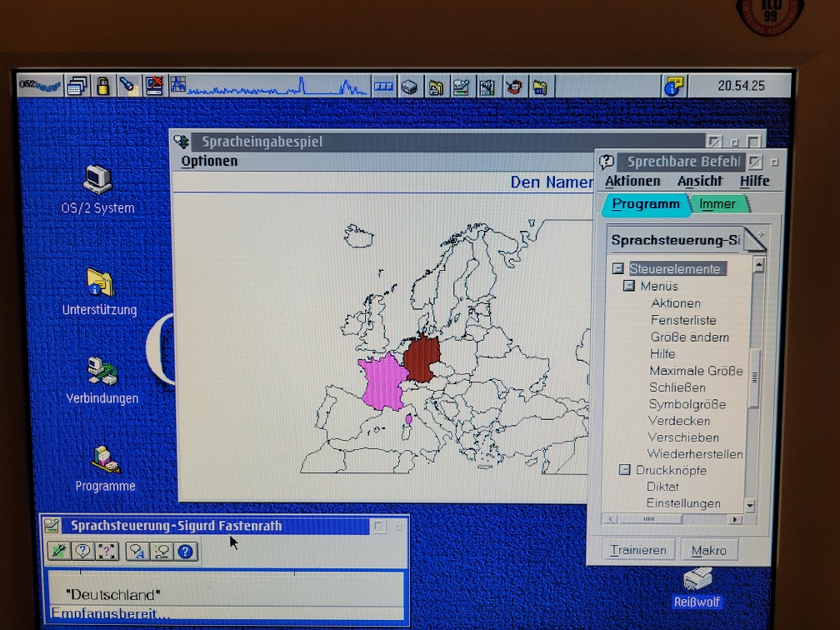Click the notepad-with-pen icon in WarpCenter tray
The image size is (840, 630).
(462, 87)
